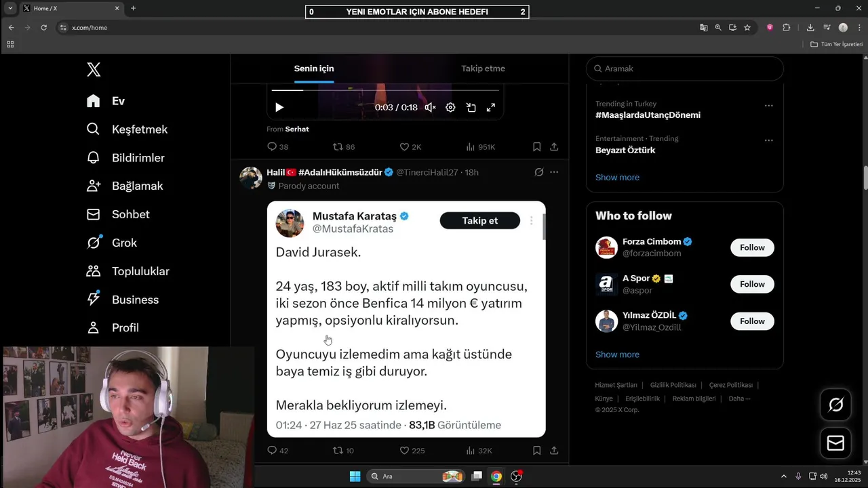Open Halil's profile avatar
Viewport: 868px width, 488px height.
pos(251,178)
